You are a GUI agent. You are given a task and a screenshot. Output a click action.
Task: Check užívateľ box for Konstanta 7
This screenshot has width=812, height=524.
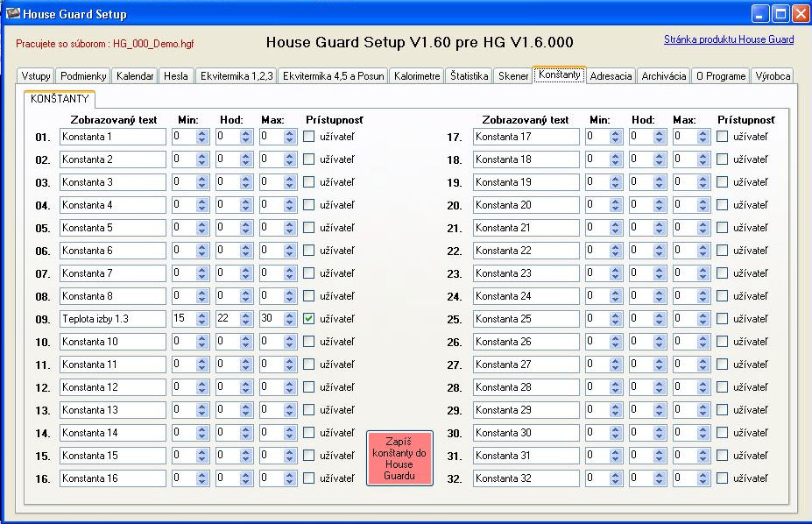pos(308,273)
